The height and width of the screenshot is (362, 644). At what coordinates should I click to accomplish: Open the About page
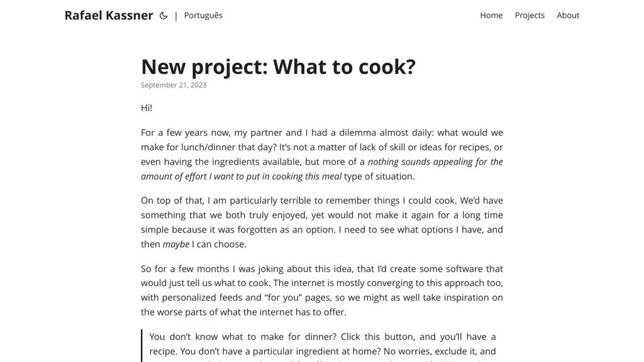(568, 15)
